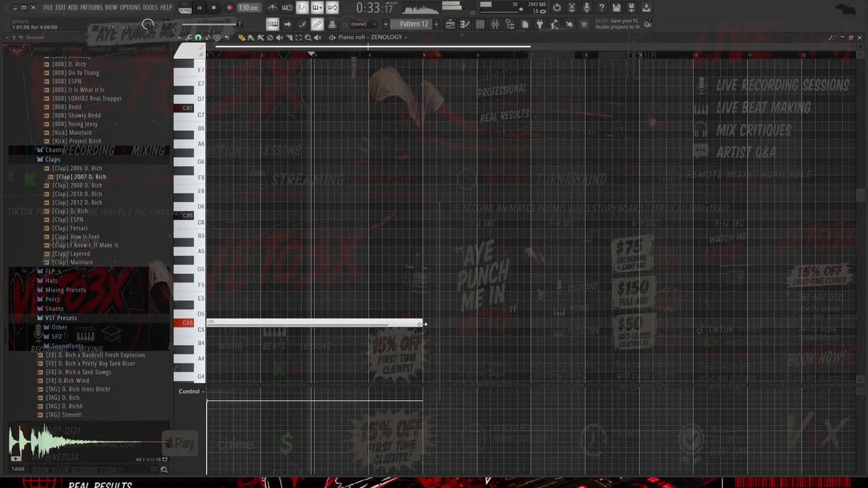Select the [Clap] Ferrari sample
Viewport: 868px width, 488px height.
[70, 228]
